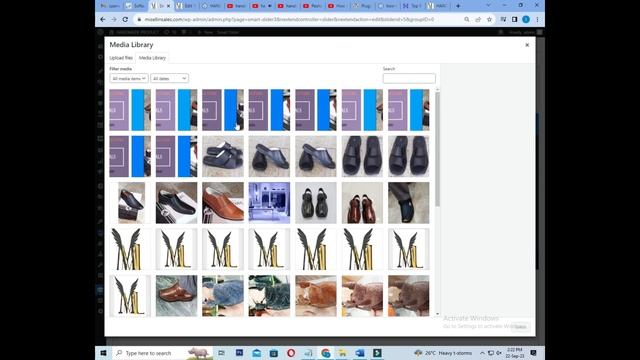Reload the current page
640x360 pixels.
click(x=125, y=19)
